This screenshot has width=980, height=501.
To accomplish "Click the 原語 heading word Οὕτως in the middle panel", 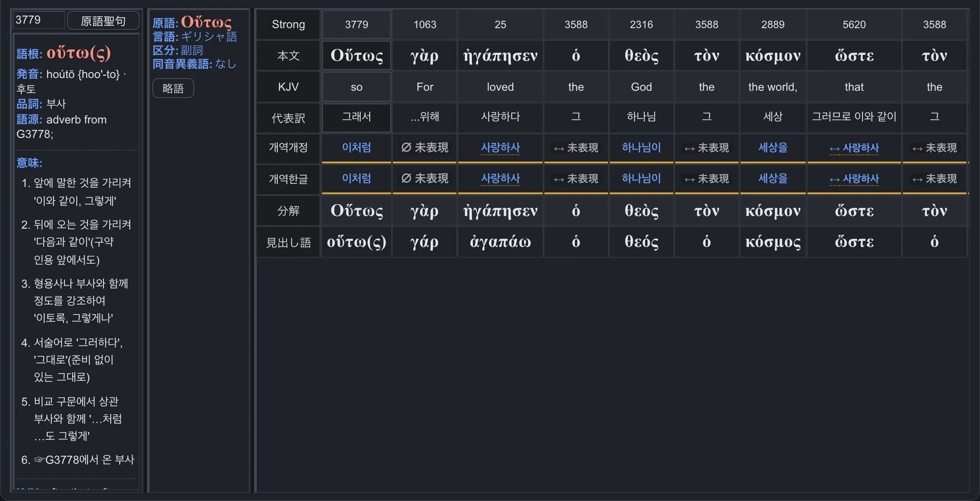I will click(206, 22).
